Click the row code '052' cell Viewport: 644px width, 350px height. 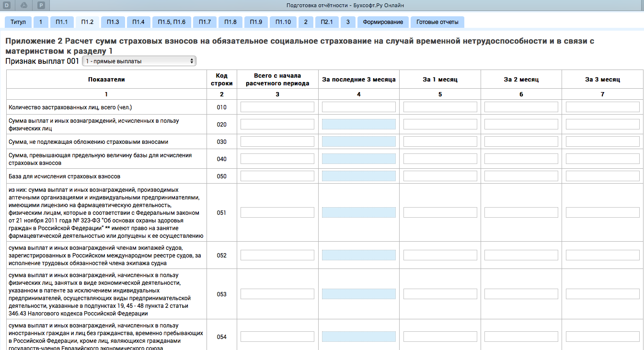[222, 256]
